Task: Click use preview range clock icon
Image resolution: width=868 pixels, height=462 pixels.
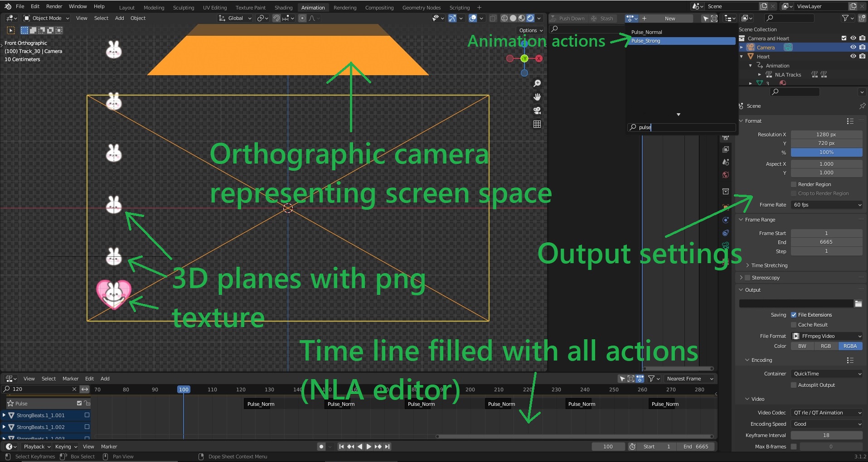Action: [632, 447]
